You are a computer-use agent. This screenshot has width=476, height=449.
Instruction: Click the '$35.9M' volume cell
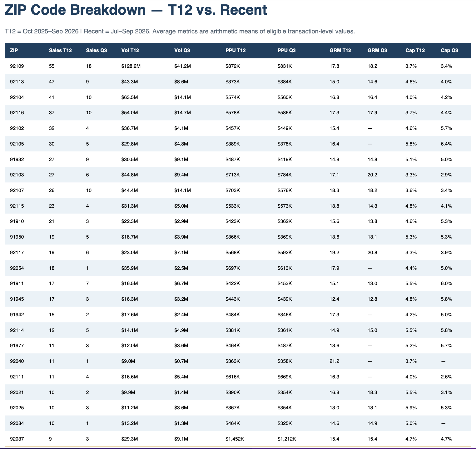[x=130, y=268]
